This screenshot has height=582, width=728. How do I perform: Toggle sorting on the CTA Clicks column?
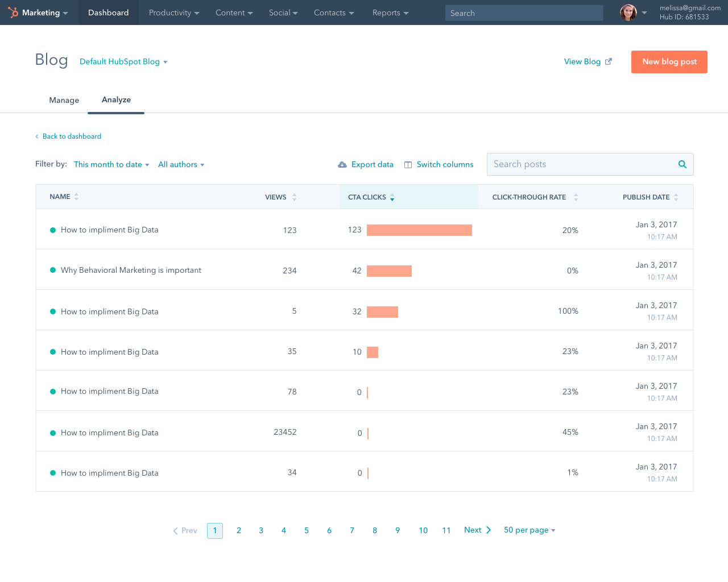[392, 197]
